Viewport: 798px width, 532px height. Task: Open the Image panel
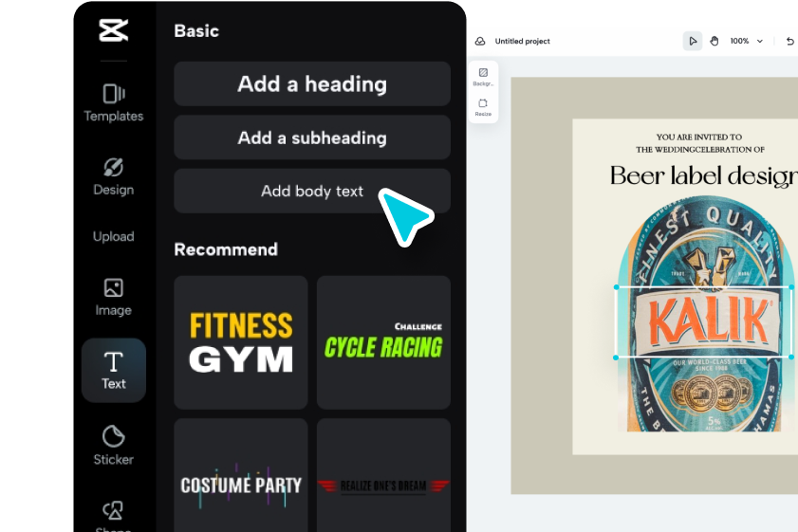click(114, 297)
